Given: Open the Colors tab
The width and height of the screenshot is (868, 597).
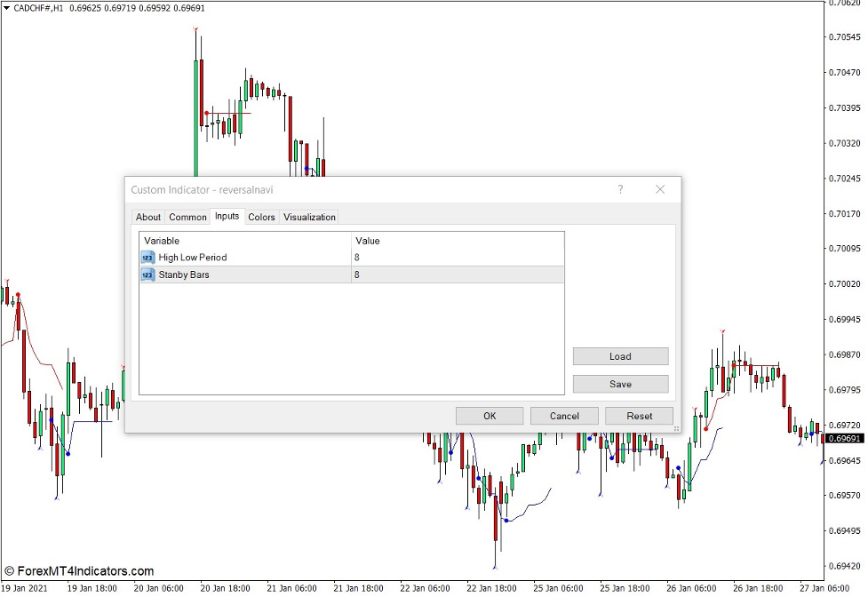Looking at the screenshot, I should tap(261, 217).
